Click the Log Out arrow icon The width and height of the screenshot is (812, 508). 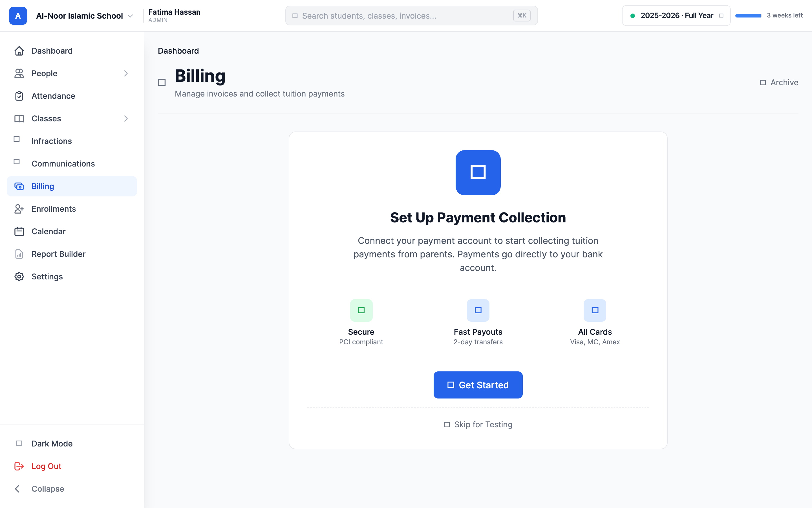pyautogui.click(x=19, y=466)
